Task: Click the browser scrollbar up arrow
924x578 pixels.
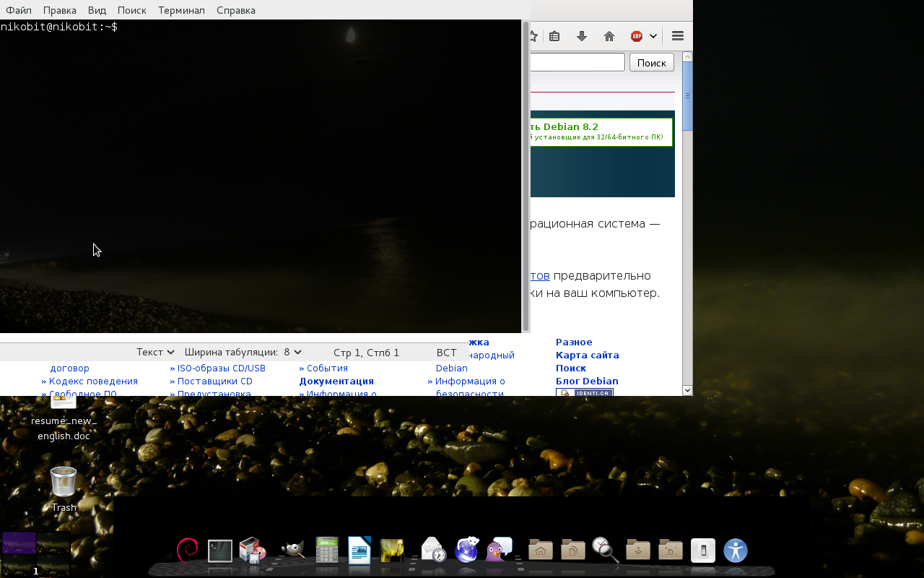Action: click(687, 56)
